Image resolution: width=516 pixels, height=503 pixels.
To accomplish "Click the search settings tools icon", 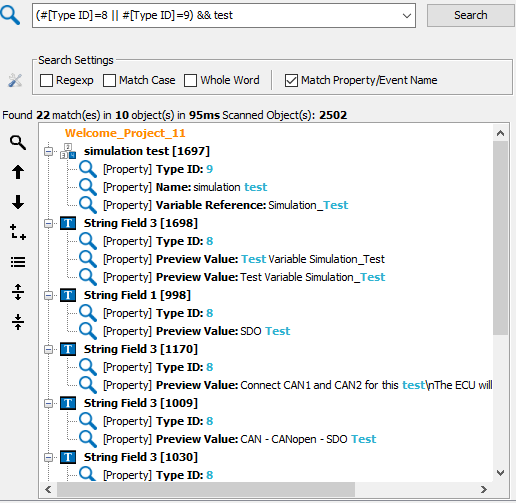I will click(15, 80).
